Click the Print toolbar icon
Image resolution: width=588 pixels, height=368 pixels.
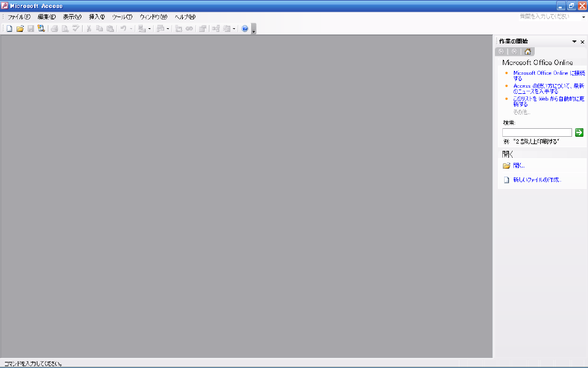(55, 29)
